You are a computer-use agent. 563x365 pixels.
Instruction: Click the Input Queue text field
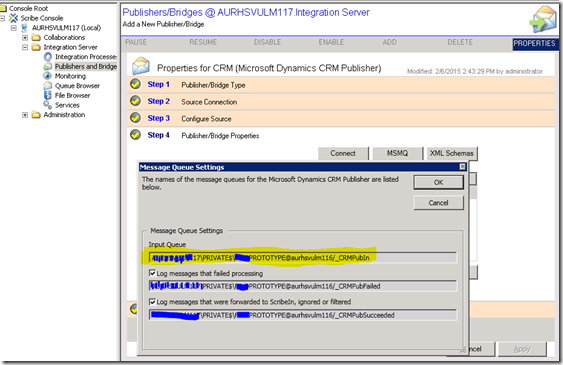tap(303, 258)
